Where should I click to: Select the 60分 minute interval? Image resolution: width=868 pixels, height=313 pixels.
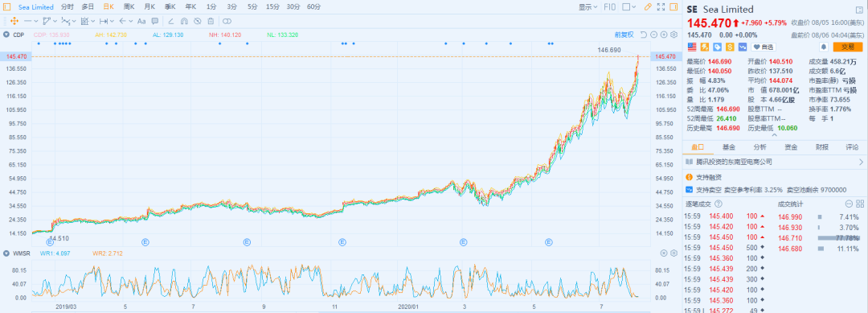(313, 7)
